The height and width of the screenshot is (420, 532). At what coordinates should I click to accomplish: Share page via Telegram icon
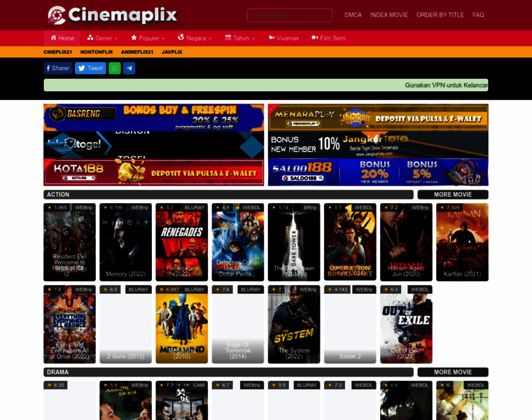(x=129, y=68)
